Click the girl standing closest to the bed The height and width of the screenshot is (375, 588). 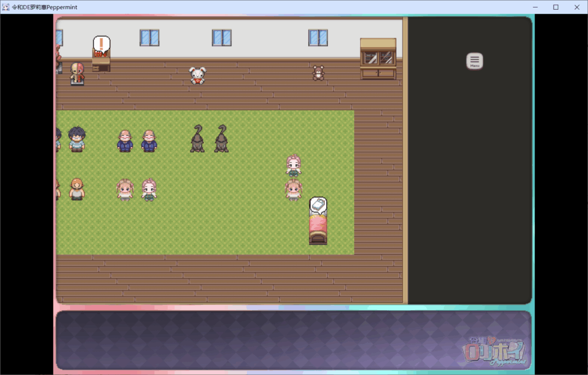pyautogui.click(x=293, y=190)
